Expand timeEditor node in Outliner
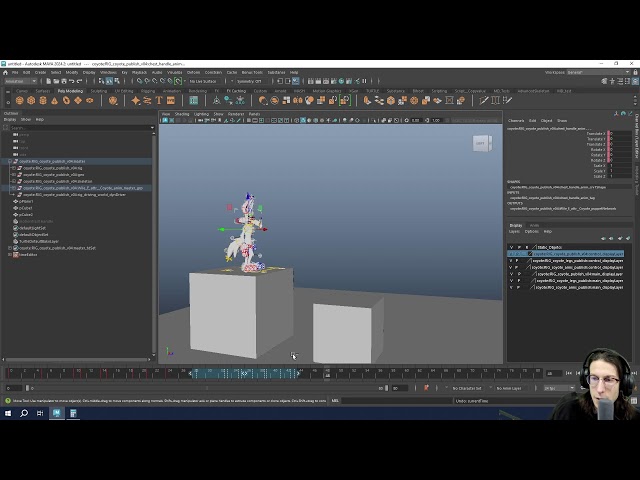Viewport: 640px width, 480px height. [10, 254]
